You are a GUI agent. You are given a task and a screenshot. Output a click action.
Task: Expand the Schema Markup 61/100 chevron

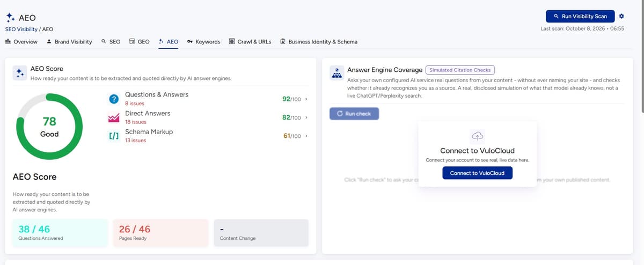click(x=306, y=136)
